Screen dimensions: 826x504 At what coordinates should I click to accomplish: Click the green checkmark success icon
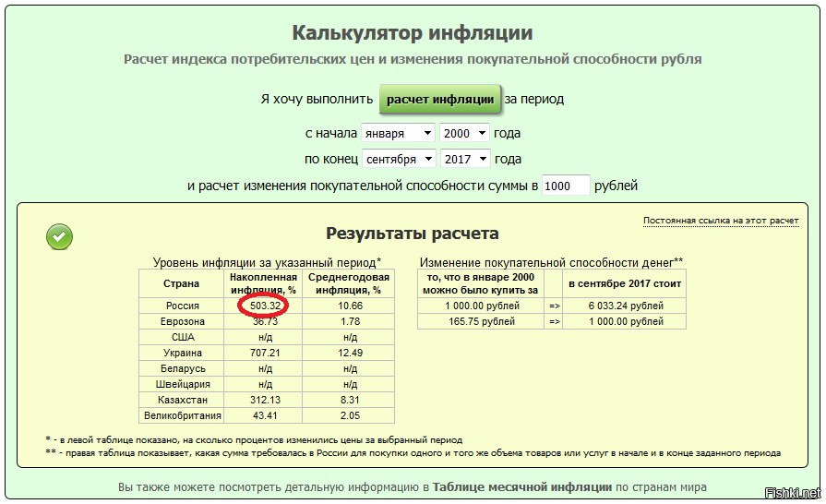click(x=59, y=237)
